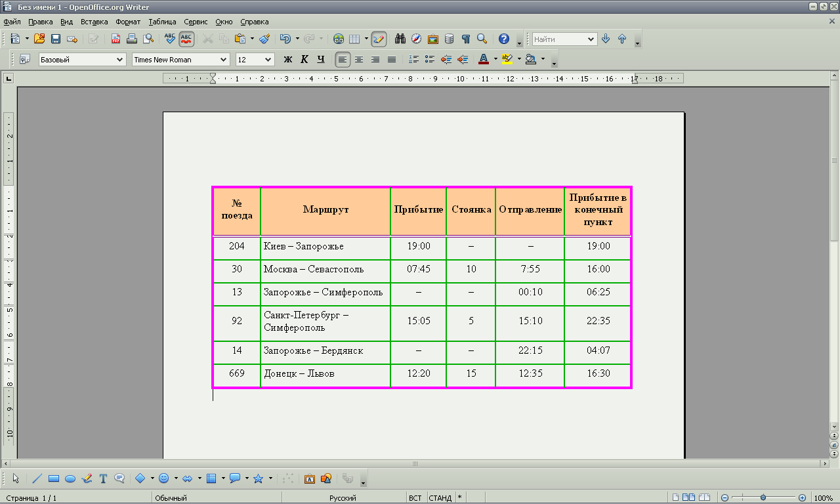Click the Save document floppy icon
Viewport: 840px width, 504px height.
pyautogui.click(x=56, y=39)
